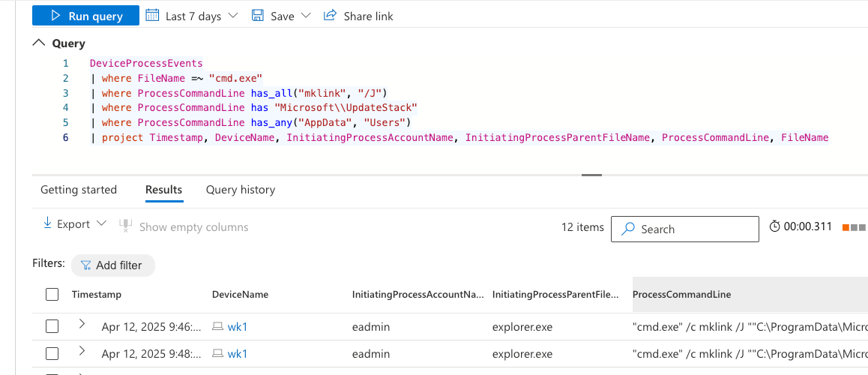Collapse the Query section chevron
The height and width of the screenshot is (375, 868).
pos(39,43)
